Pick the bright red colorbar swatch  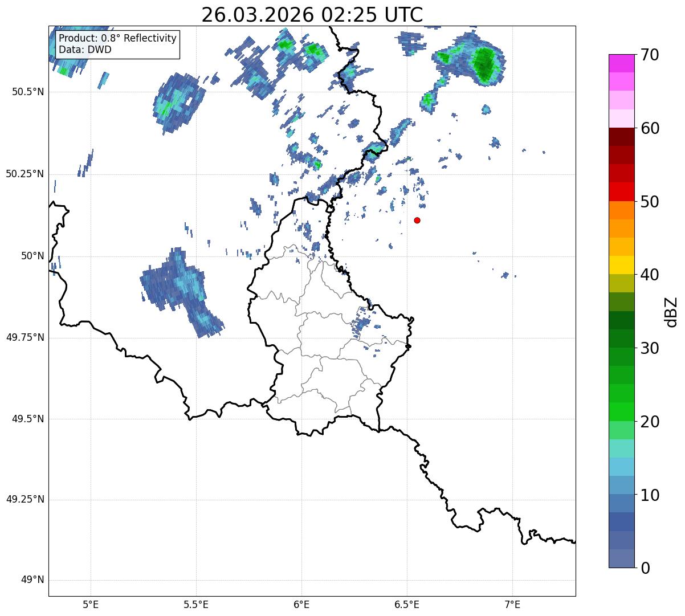coord(622,192)
